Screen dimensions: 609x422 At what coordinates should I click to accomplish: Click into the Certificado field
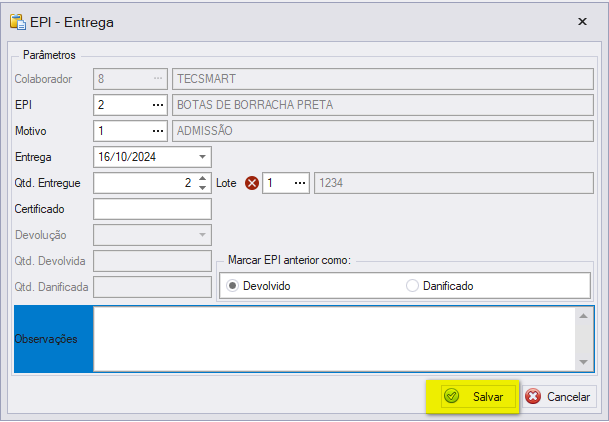point(152,209)
